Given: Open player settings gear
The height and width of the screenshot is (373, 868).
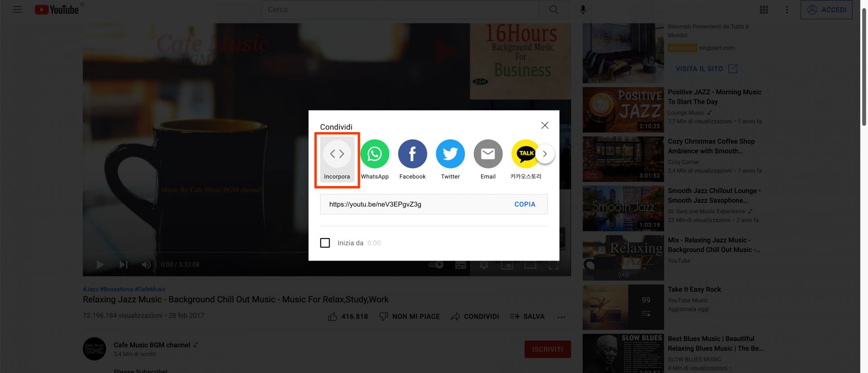Looking at the screenshot, I should click(484, 265).
